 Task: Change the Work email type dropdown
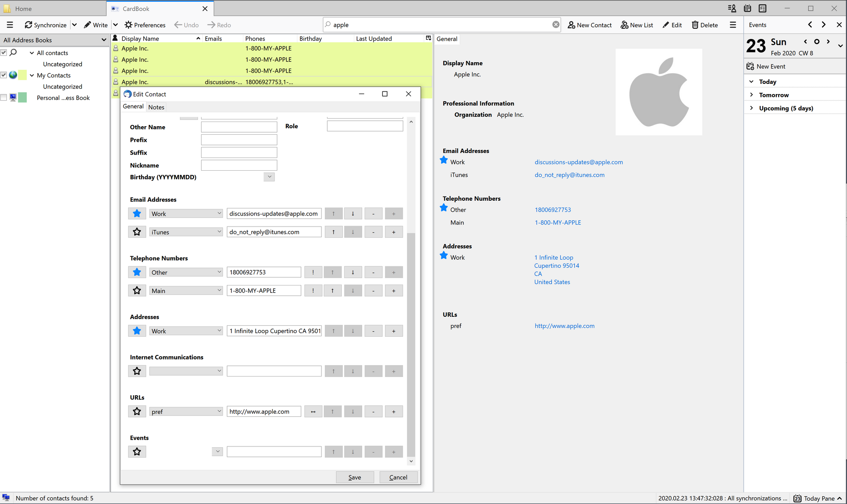coord(186,213)
